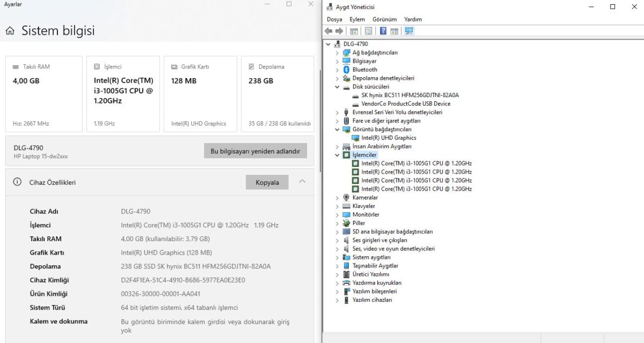Maximize the Aygıt Yöneticisi window
This screenshot has width=644, height=343.
click(x=612, y=7)
